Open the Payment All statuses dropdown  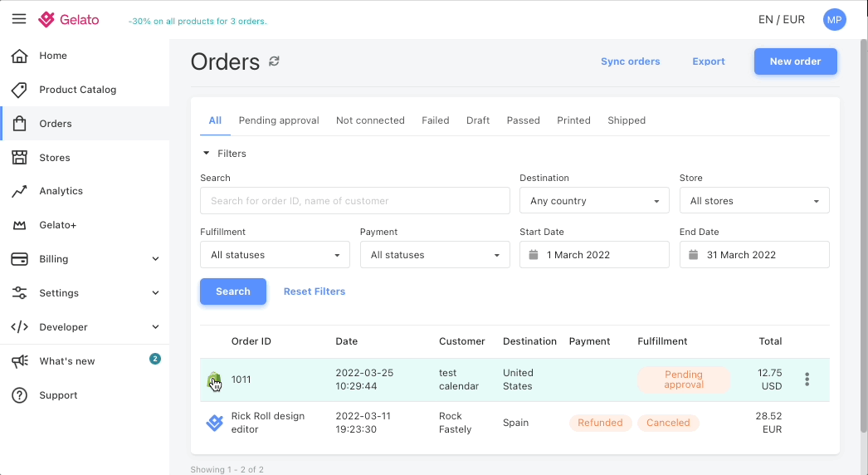(435, 255)
